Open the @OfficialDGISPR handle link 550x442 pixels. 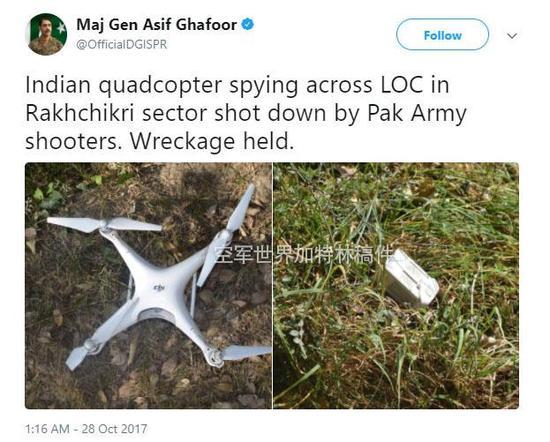pyautogui.click(x=121, y=45)
